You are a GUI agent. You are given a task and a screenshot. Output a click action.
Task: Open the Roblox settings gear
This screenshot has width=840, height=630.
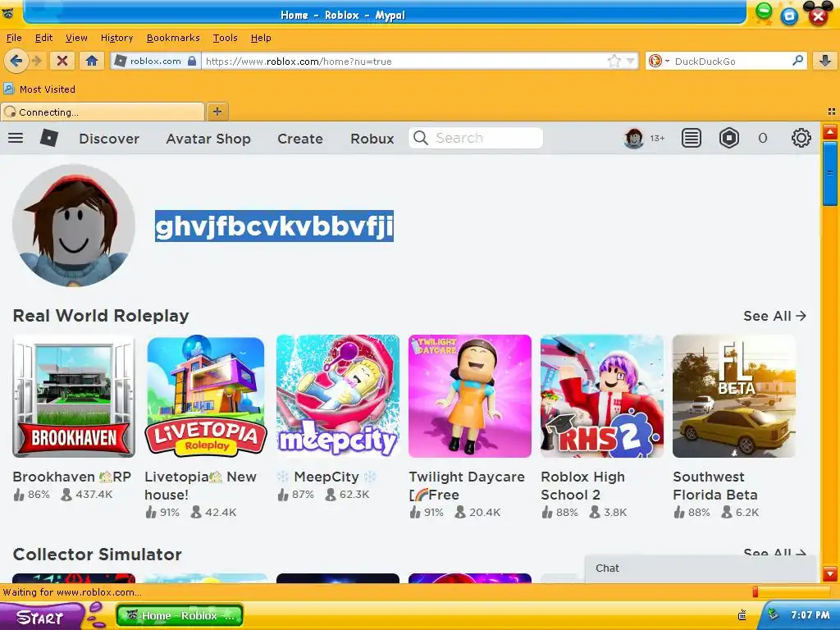point(801,138)
